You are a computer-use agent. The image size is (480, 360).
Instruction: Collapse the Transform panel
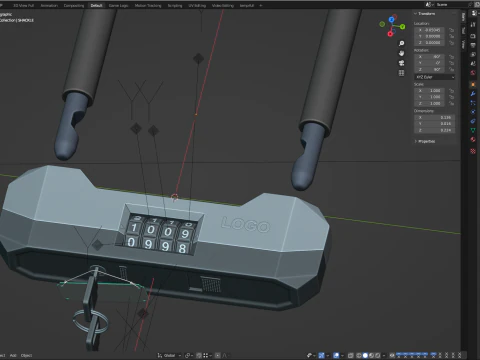click(425, 14)
